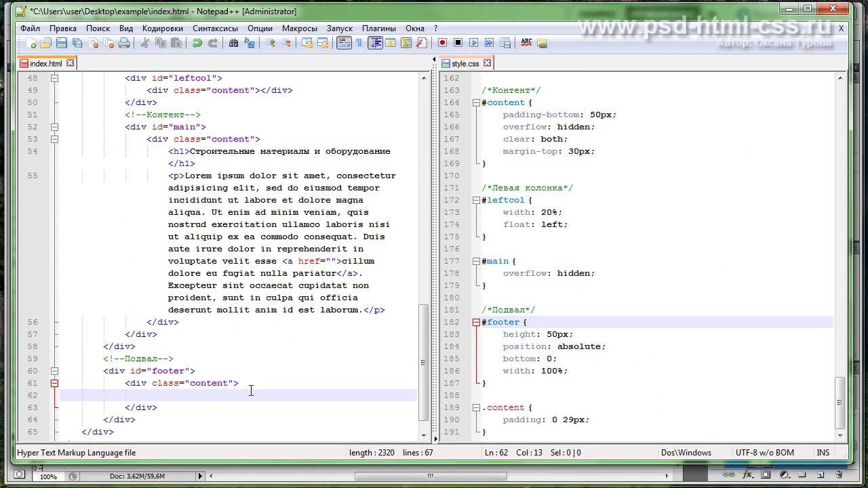Image resolution: width=868 pixels, height=488 pixels.
Task: Click the Synchronize horizontal scrolling icon
Action: (323, 43)
